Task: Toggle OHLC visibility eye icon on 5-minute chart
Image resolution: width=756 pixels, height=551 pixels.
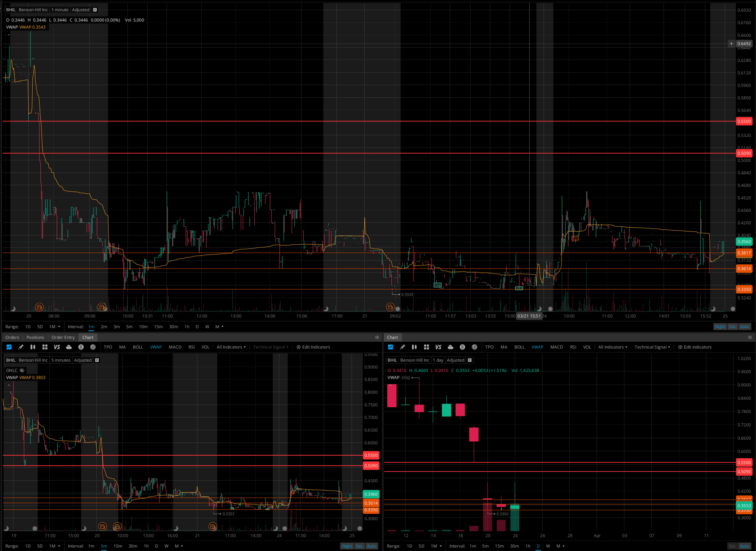Action: (x=22, y=370)
